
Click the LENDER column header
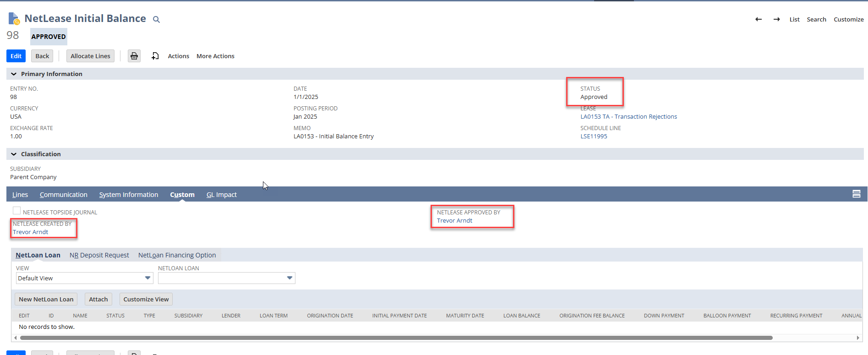click(231, 316)
